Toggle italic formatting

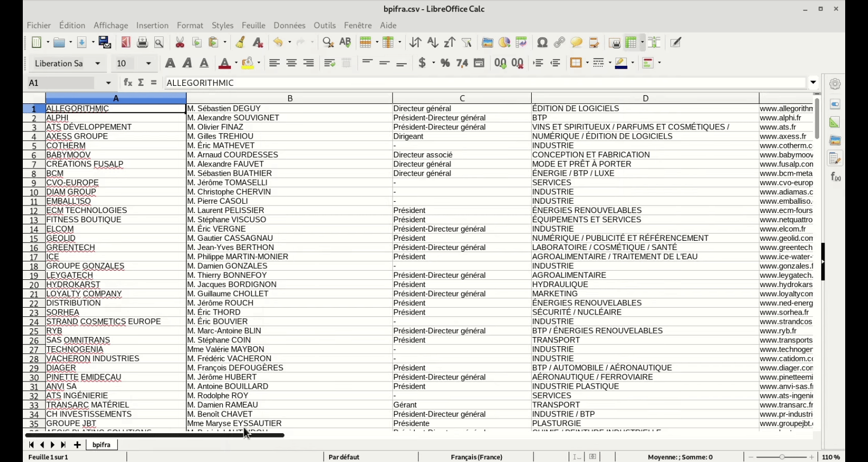point(187,63)
